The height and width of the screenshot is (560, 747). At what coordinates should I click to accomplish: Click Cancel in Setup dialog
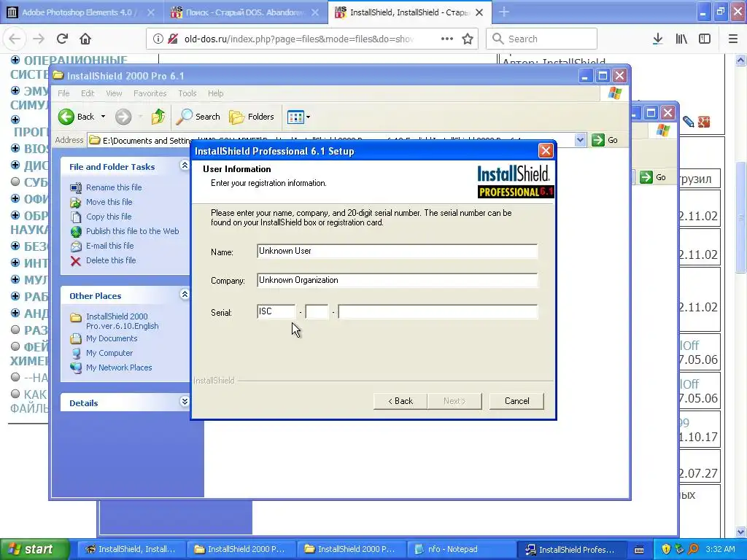[516, 401]
